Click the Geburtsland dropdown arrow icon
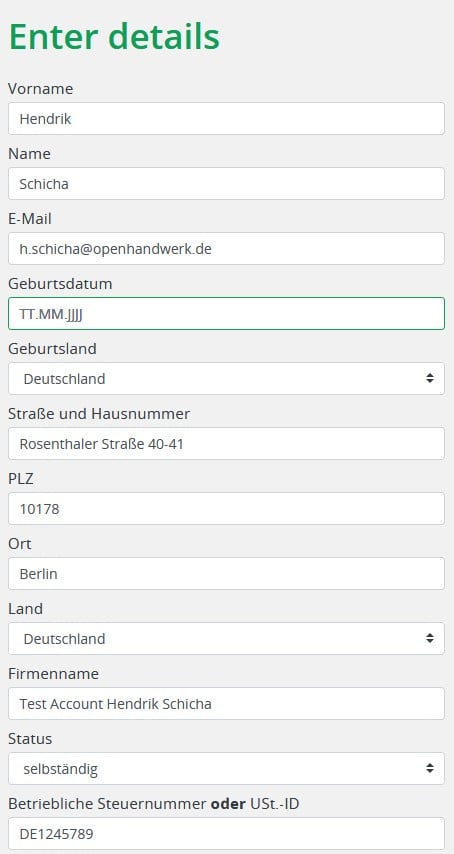The width and height of the screenshot is (454, 854). click(430, 379)
